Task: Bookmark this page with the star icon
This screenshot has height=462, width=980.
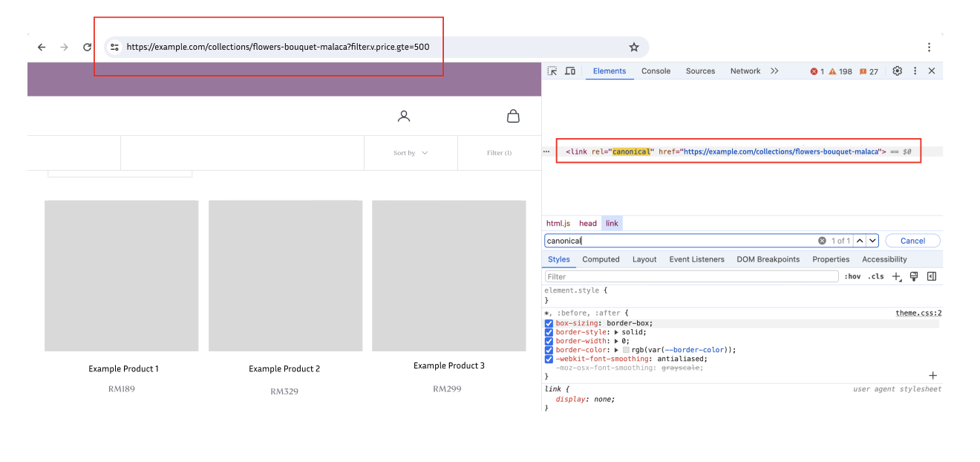Action: [x=634, y=47]
